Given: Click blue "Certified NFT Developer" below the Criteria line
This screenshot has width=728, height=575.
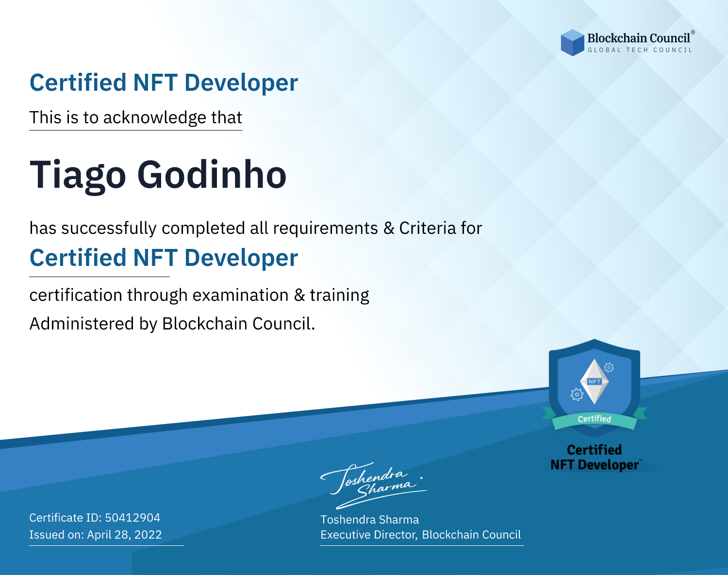Looking at the screenshot, I should (164, 258).
